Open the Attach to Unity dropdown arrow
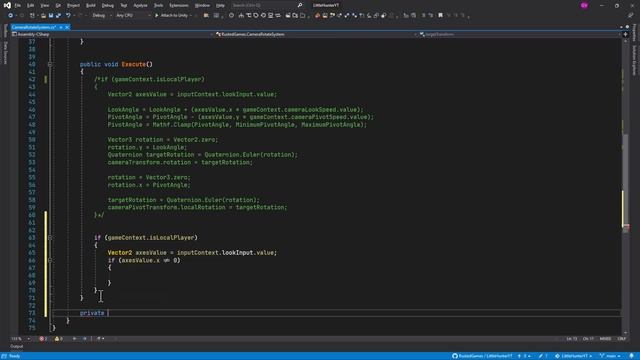Viewport: 640px width, 360px height. 191,16
